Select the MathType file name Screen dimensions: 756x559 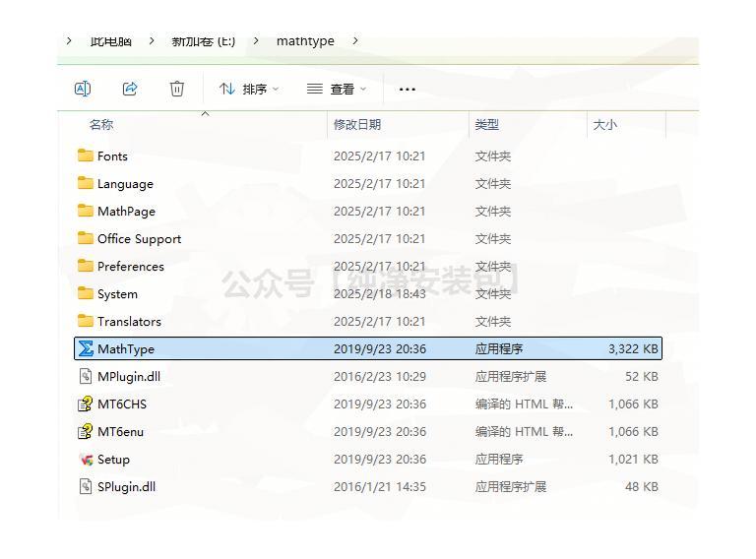click(126, 349)
